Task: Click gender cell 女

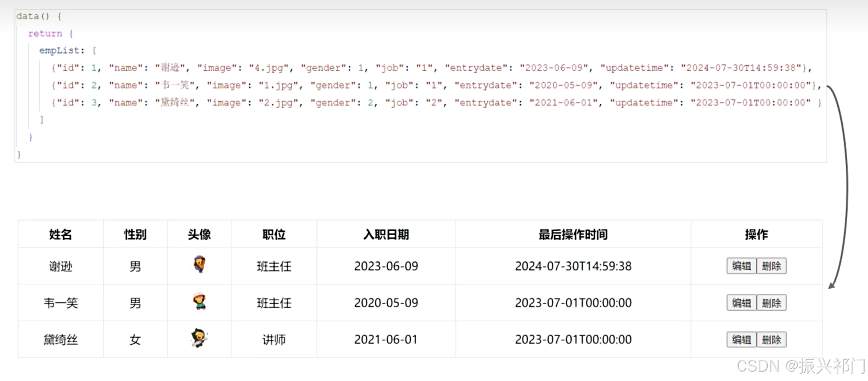Action: 135,340
